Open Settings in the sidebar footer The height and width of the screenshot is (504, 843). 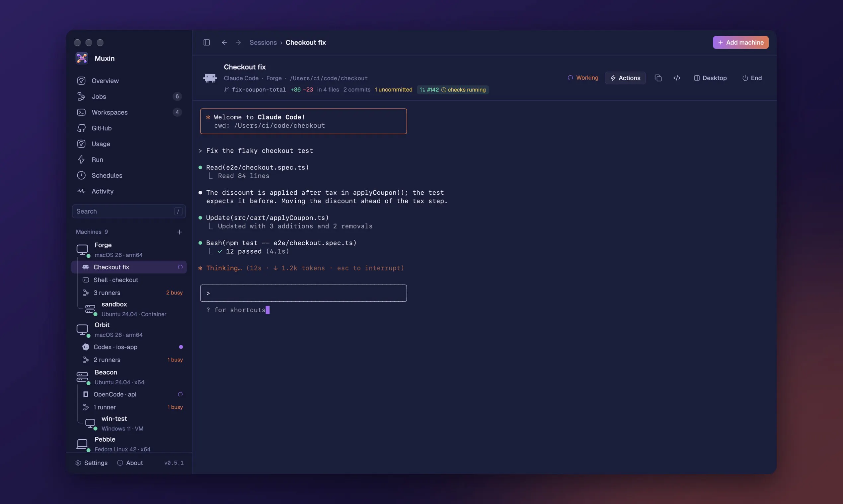91,463
